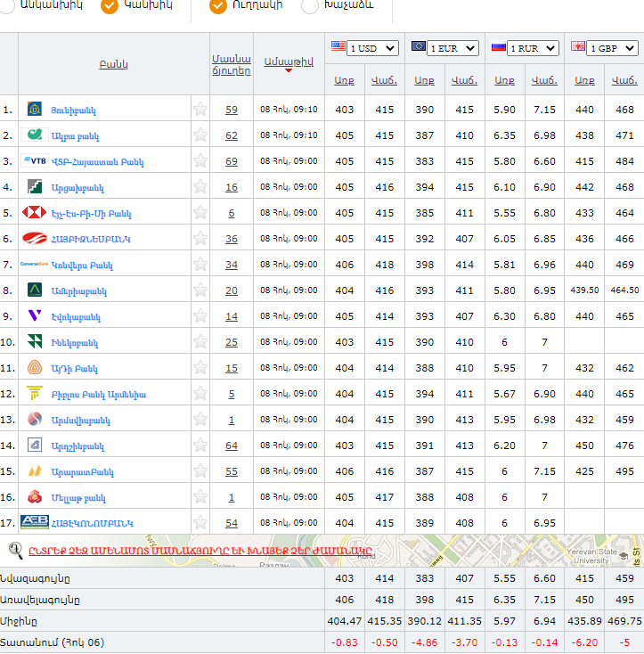Select the Ուղղակի radio option

tap(218, 5)
